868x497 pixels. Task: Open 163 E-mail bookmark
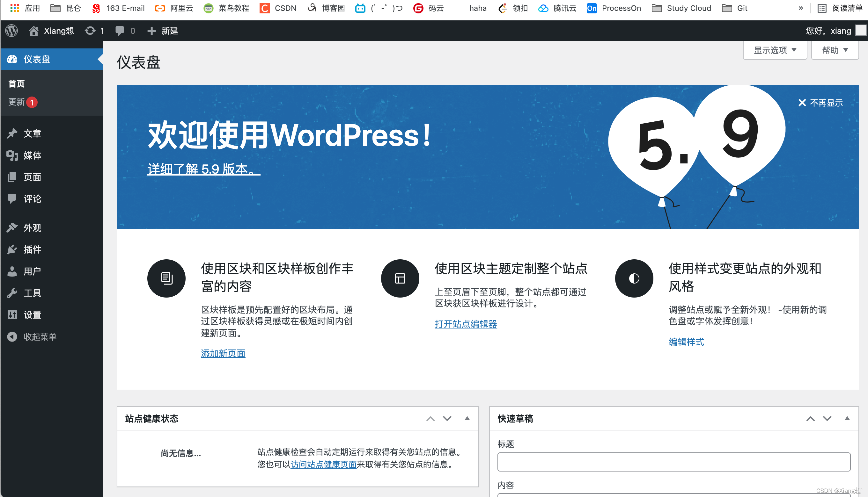pos(118,8)
